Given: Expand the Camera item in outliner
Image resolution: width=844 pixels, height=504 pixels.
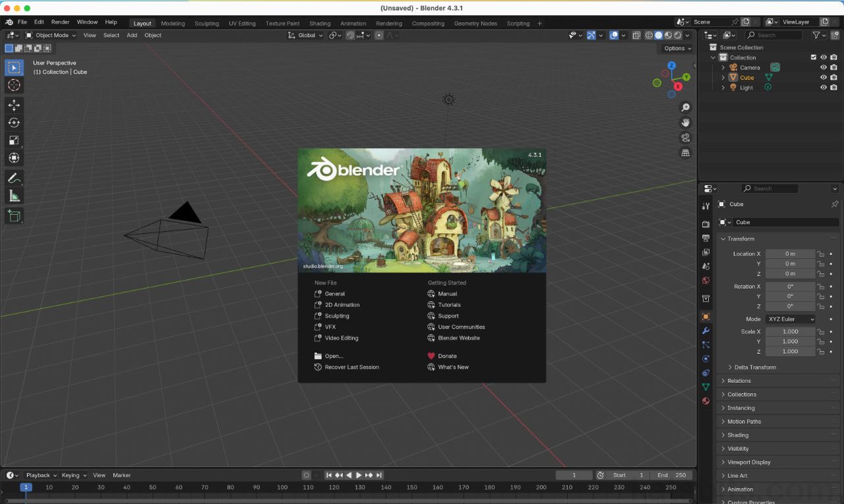Looking at the screenshot, I should [x=723, y=67].
